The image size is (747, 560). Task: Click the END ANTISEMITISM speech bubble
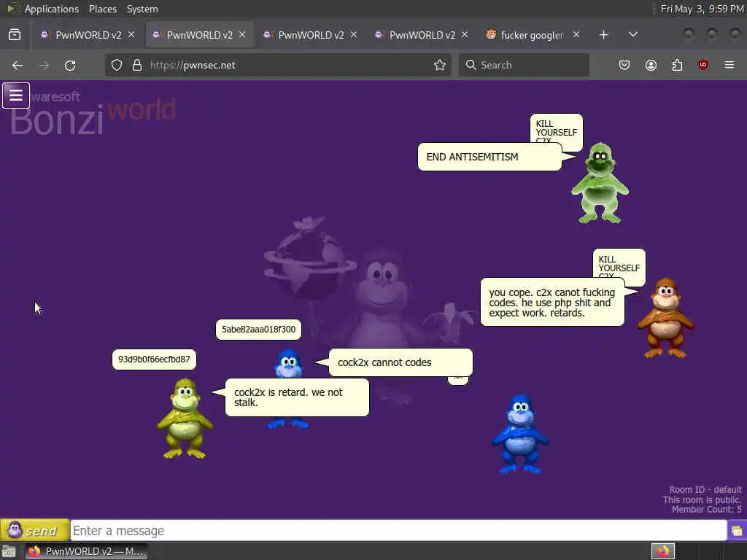pyautogui.click(x=489, y=157)
